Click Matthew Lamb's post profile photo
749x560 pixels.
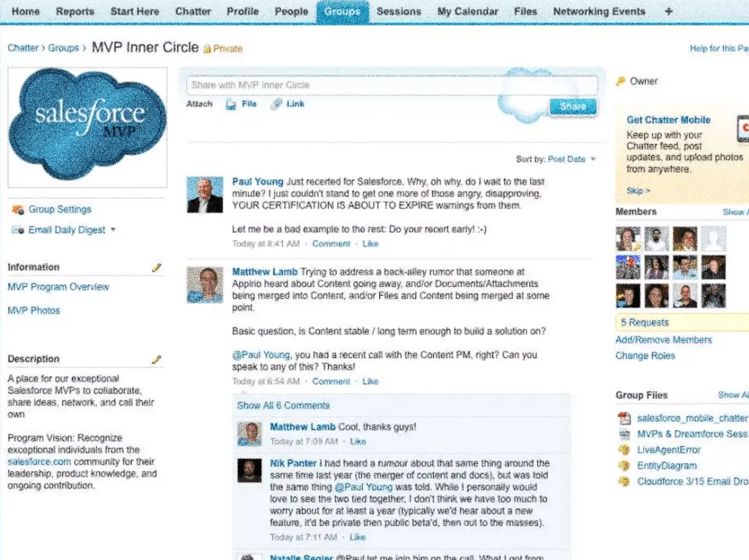pos(205,285)
